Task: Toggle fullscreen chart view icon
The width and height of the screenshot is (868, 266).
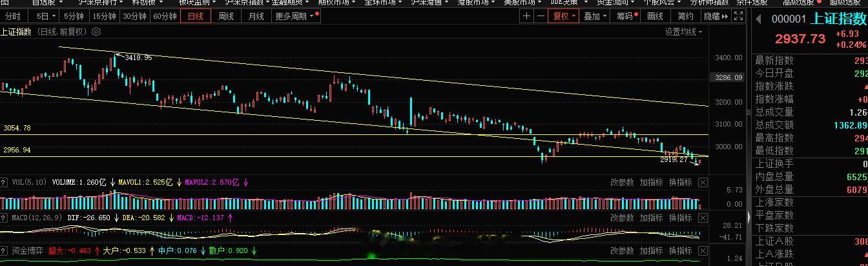Action: (x=740, y=16)
